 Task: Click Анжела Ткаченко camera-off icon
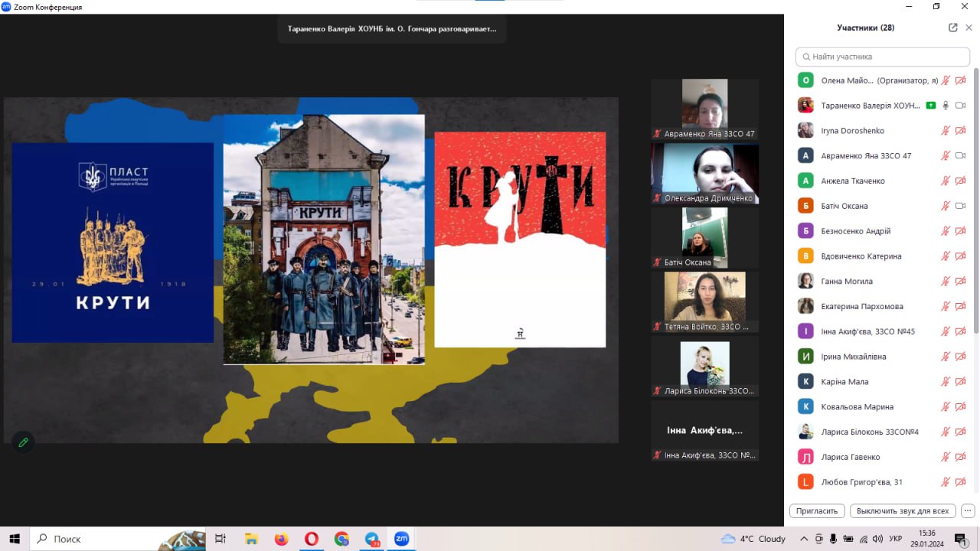960,181
